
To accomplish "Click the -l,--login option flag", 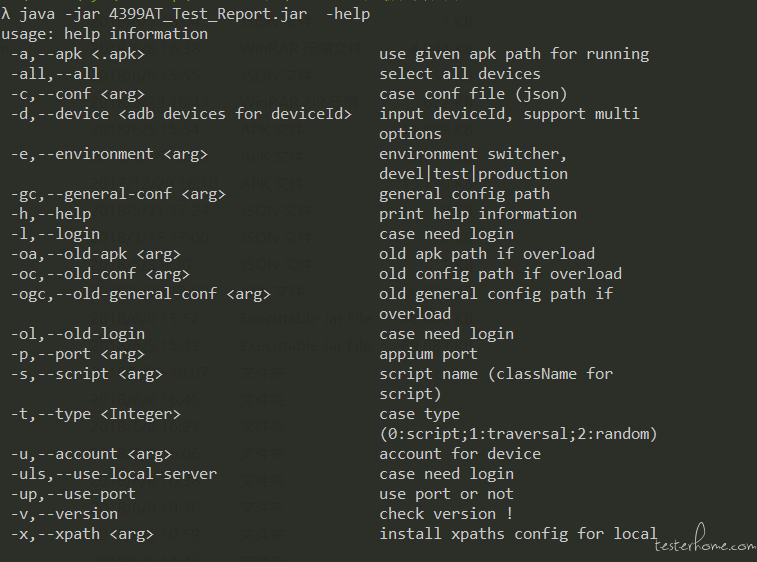I will pos(55,234).
